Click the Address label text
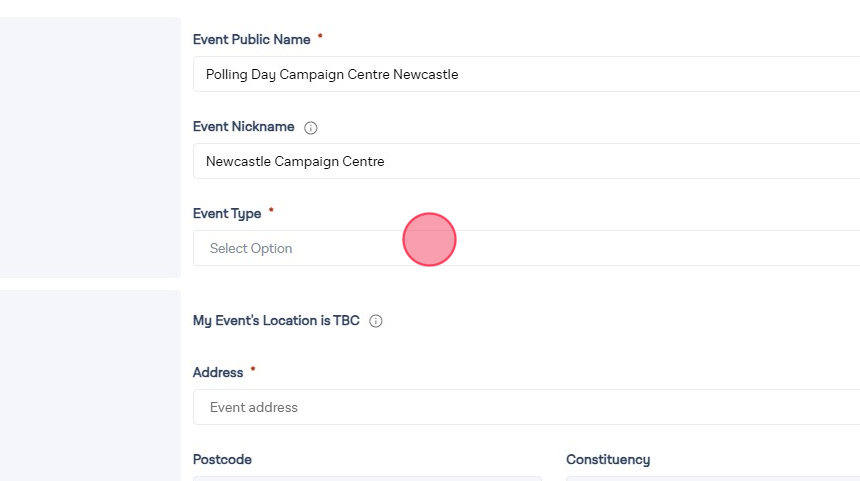 click(x=218, y=373)
